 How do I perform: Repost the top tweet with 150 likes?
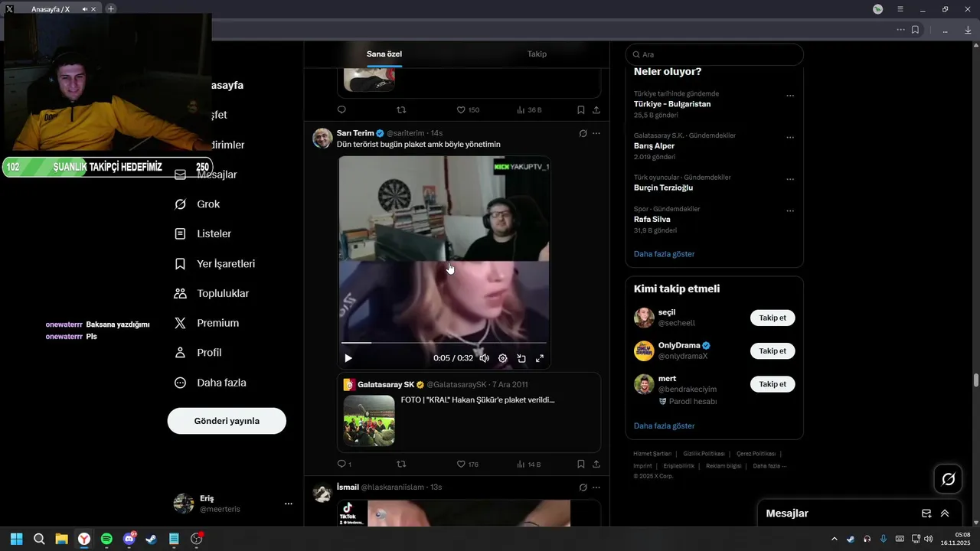(401, 110)
